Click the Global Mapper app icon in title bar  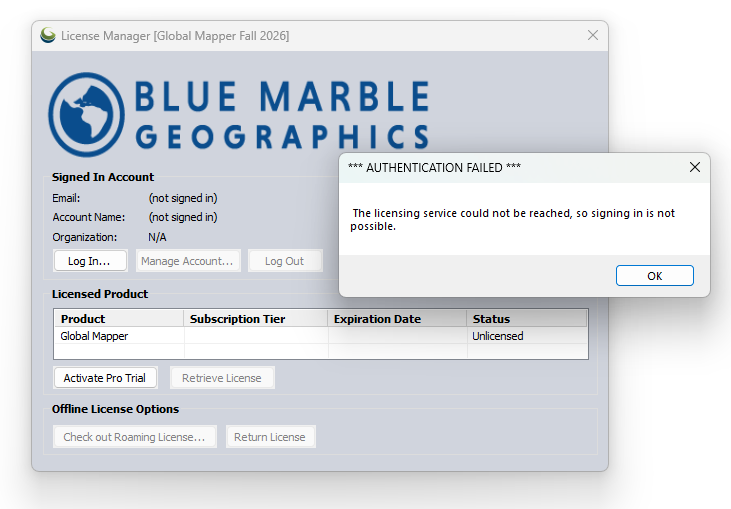[48, 35]
